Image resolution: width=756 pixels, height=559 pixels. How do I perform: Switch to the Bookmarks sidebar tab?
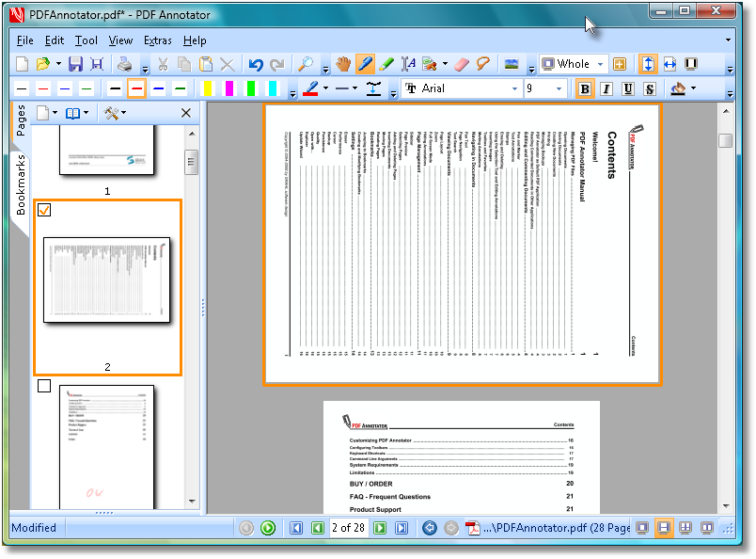click(x=21, y=185)
